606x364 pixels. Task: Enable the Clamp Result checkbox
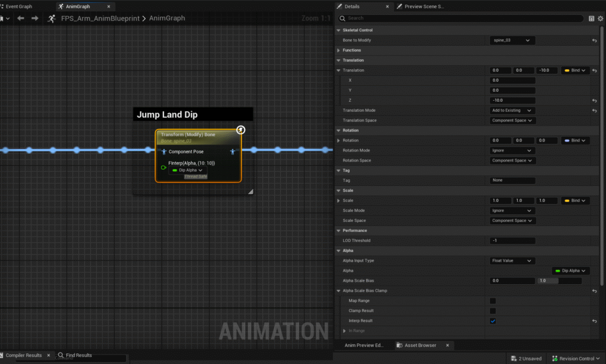coord(492,311)
